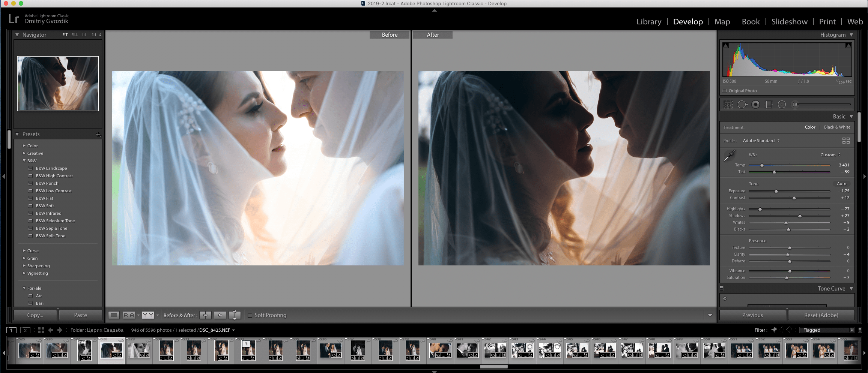This screenshot has height=373, width=868.
Task: Switch to the Library module
Action: pyautogui.click(x=648, y=22)
